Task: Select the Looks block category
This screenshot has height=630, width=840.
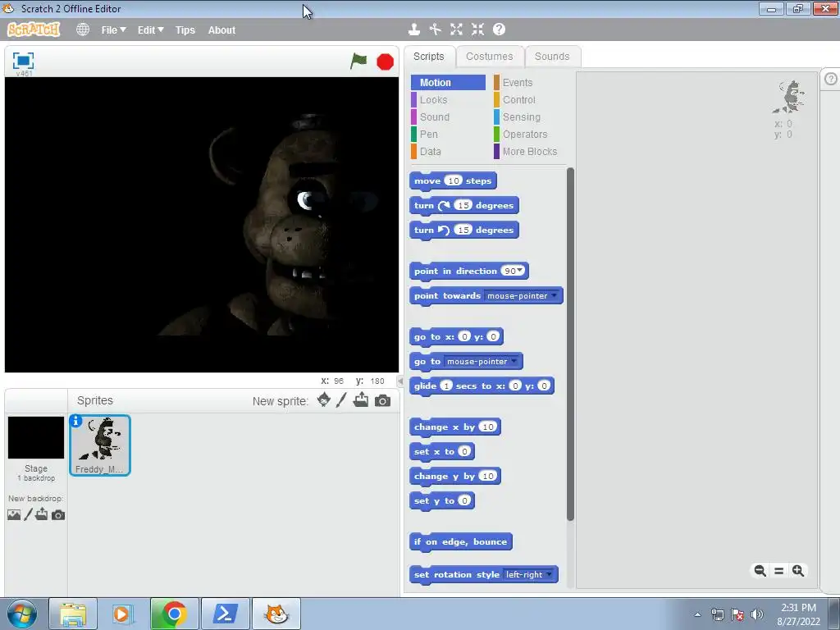Action: pyautogui.click(x=433, y=99)
